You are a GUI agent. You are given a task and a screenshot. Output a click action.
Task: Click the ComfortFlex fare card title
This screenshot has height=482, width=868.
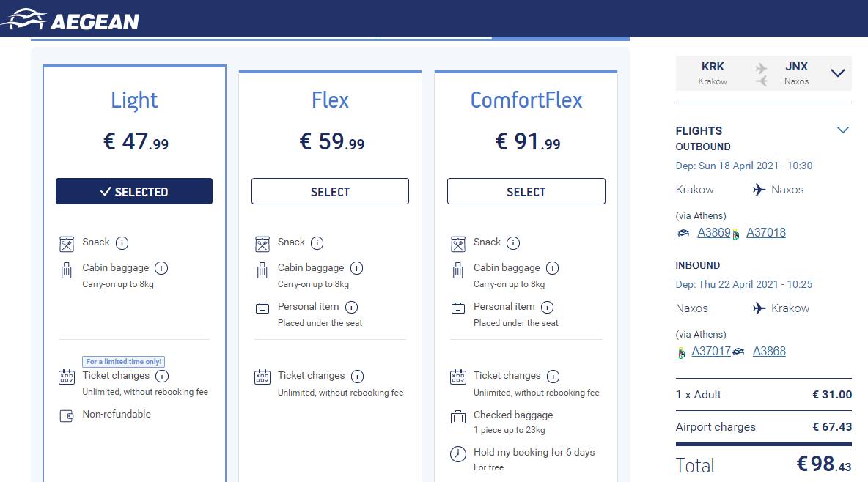tap(526, 100)
